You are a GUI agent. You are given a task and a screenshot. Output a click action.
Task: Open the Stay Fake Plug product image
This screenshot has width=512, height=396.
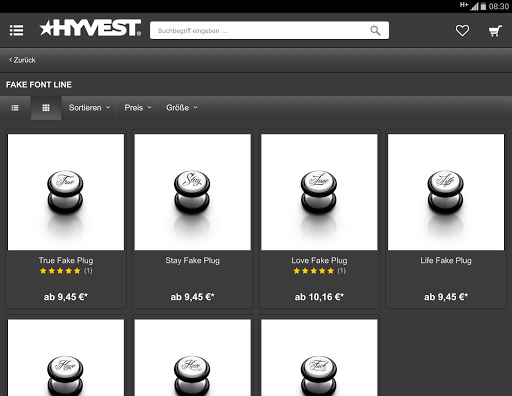(192, 192)
